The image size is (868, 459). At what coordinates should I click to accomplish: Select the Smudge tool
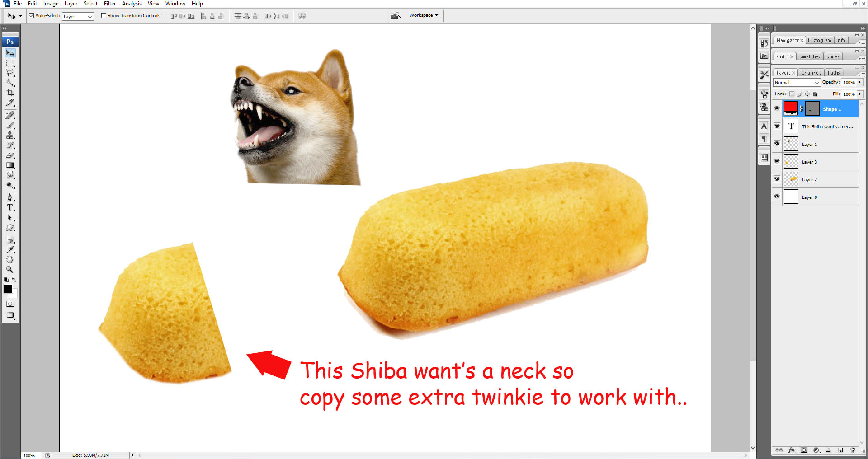pyautogui.click(x=10, y=175)
